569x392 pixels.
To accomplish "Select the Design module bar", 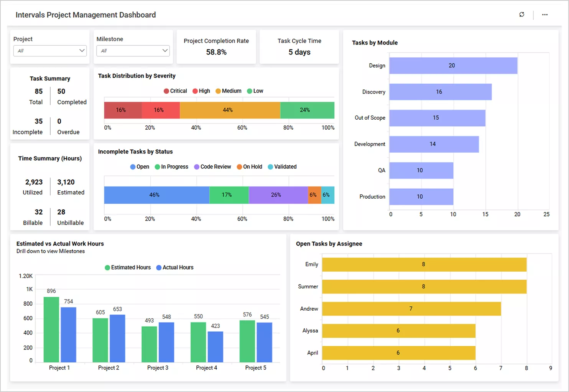I will tap(453, 66).
